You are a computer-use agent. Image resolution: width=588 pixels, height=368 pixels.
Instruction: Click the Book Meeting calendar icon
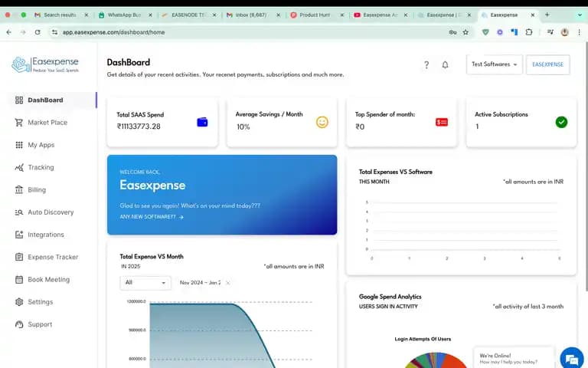[x=19, y=280]
